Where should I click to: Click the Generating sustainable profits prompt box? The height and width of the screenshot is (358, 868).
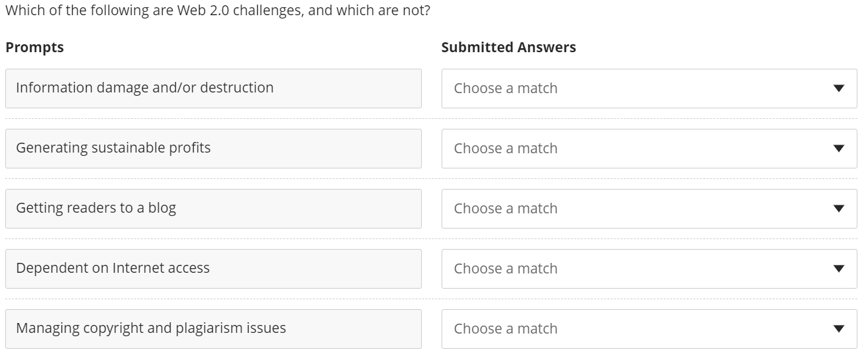click(213, 149)
